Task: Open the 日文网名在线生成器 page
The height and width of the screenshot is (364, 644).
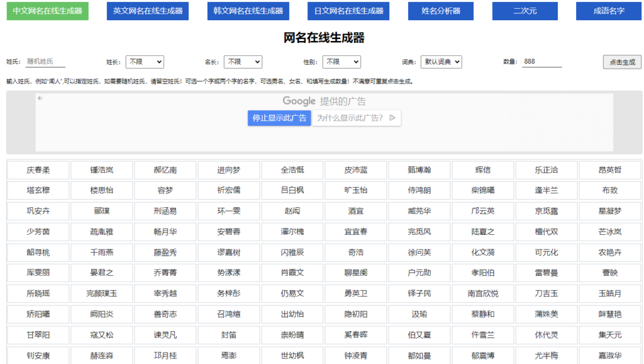Action: coord(348,11)
